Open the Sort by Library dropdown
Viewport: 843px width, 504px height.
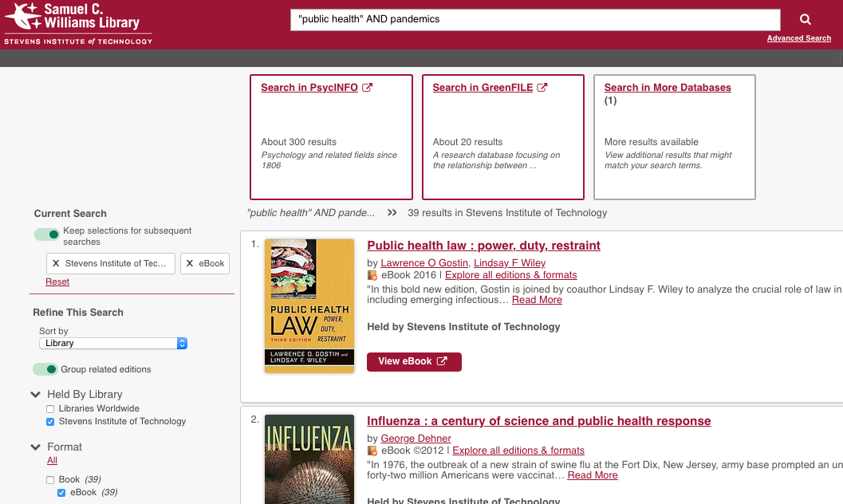(x=113, y=344)
